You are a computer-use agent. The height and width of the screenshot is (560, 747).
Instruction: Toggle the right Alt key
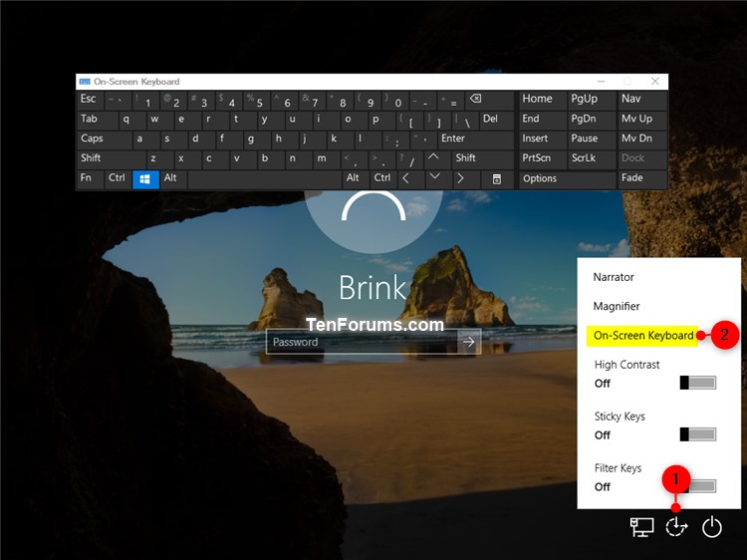tap(356, 179)
